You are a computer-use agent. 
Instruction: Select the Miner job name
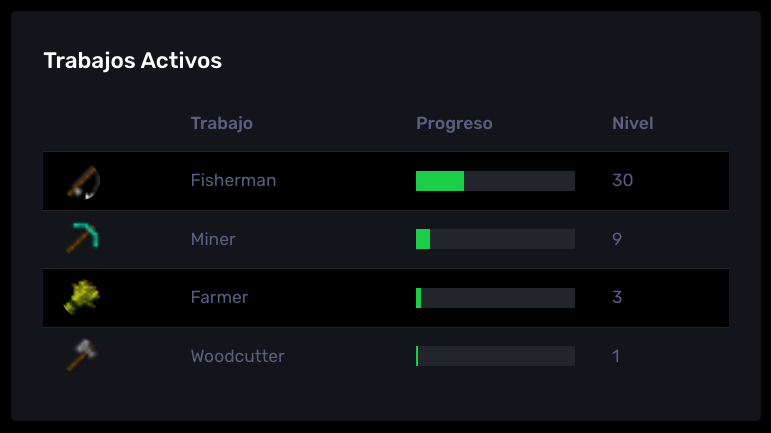click(213, 239)
